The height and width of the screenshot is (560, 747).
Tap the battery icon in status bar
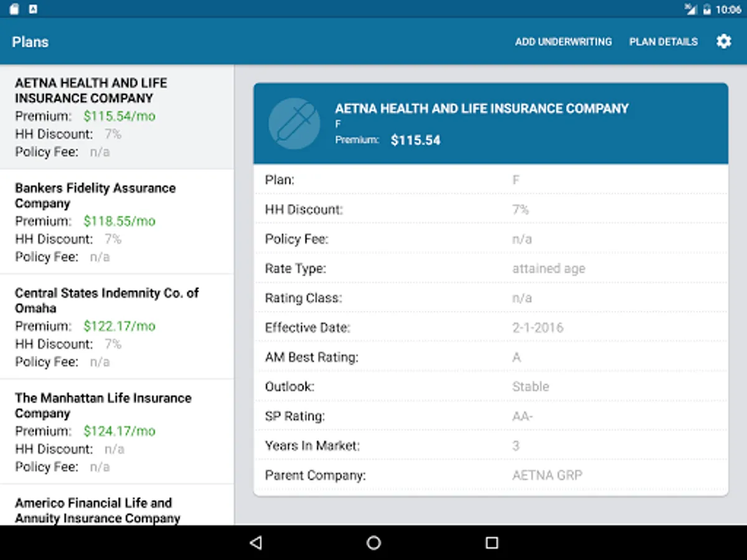[707, 9]
